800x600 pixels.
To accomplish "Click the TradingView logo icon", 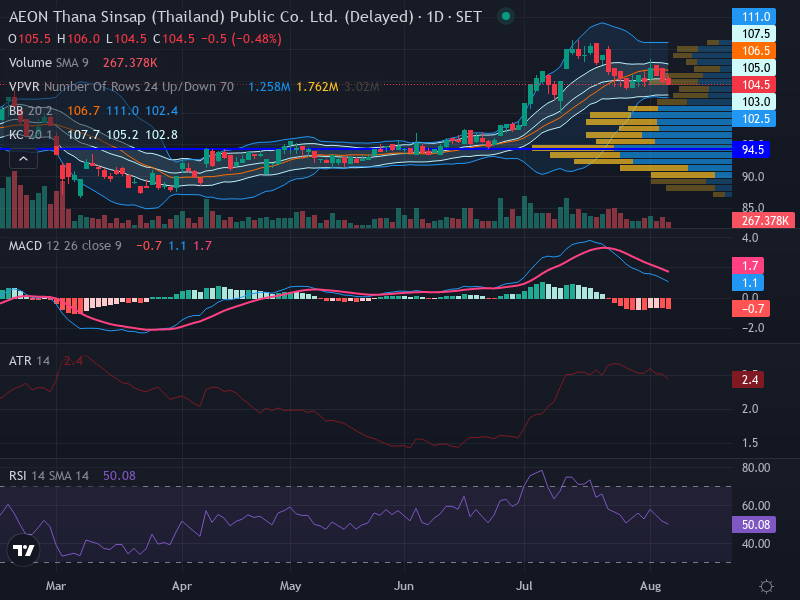I will (23, 550).
